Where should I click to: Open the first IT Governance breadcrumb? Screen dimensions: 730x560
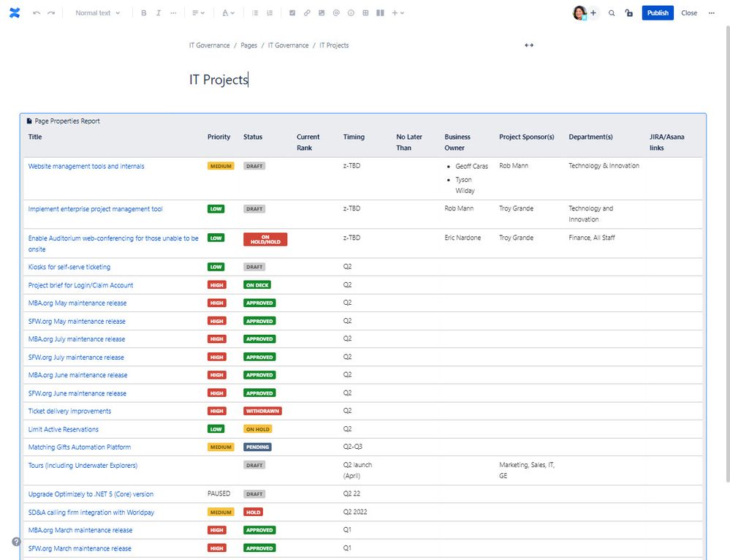(x=209, y=45)
